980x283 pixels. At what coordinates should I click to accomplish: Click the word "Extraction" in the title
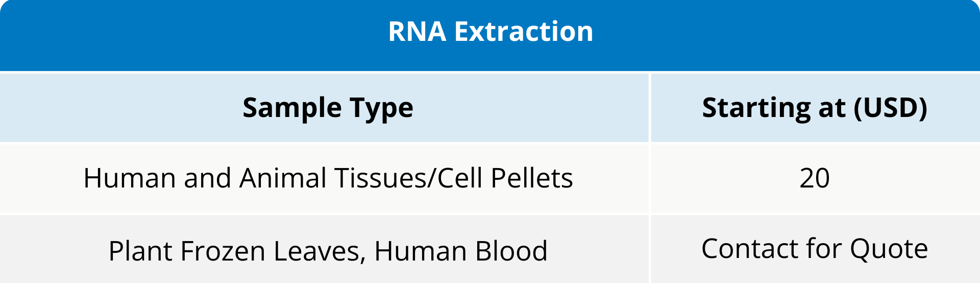[524, 32]
